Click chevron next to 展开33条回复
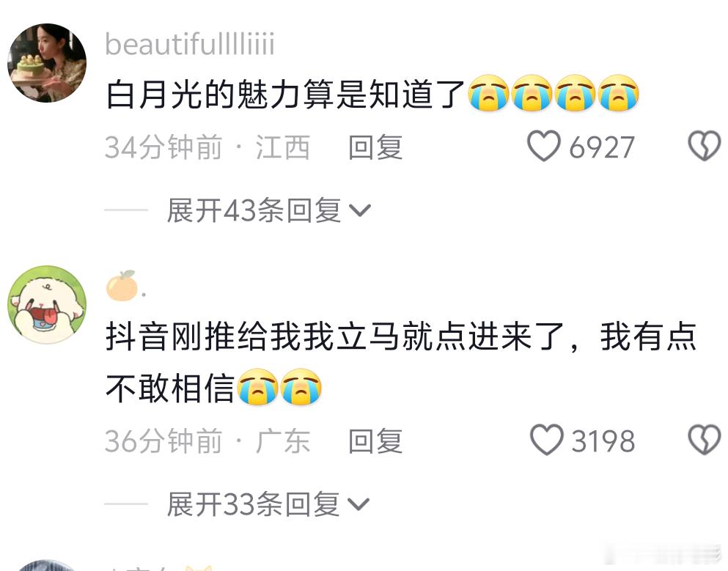 (359, 504)
